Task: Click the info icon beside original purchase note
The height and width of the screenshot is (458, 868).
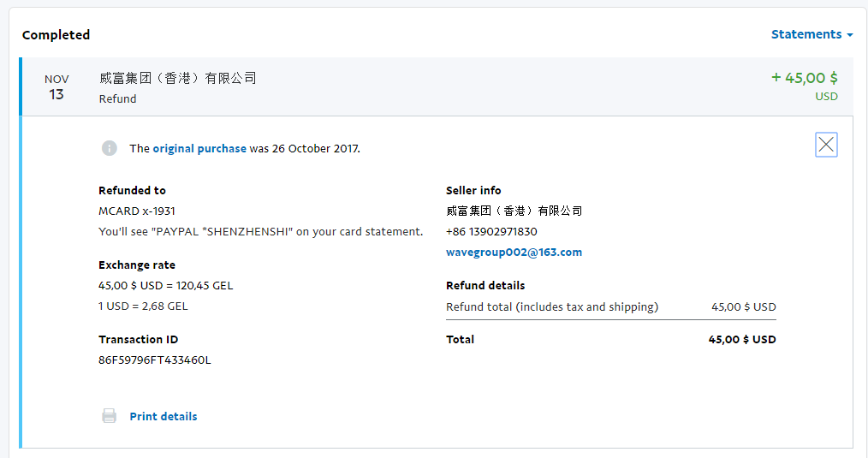Action: 110,148
